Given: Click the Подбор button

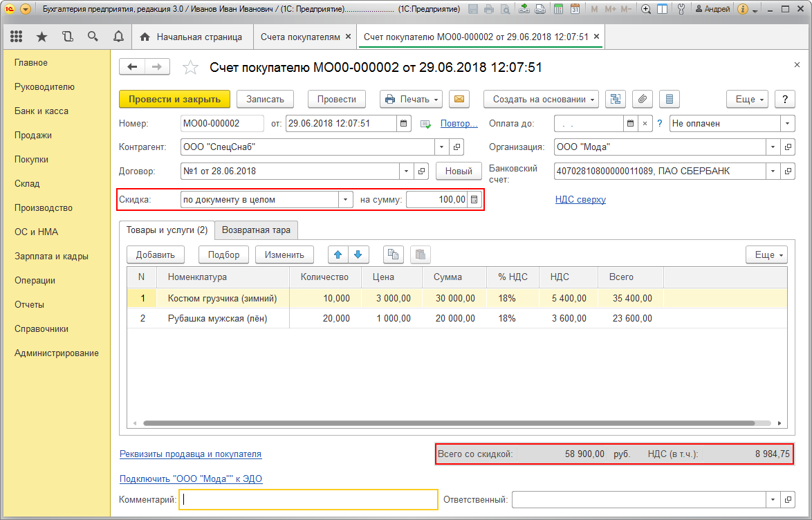Looking at the screenshot, I should (223, 255).
